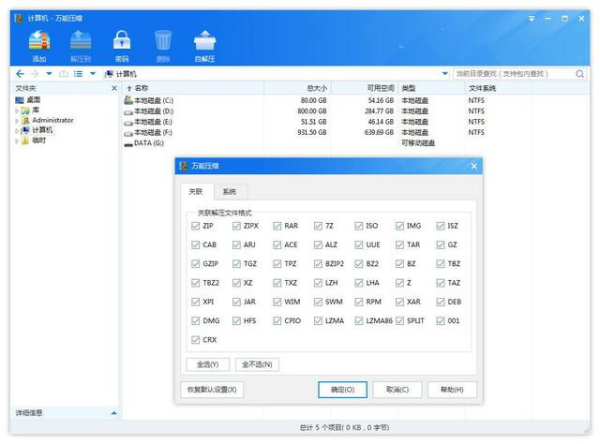This screenshot has width=600, height=444.
Task: Expand the 临时 tree node arrow
Action: pyautogui.click(x=17, y=141)
